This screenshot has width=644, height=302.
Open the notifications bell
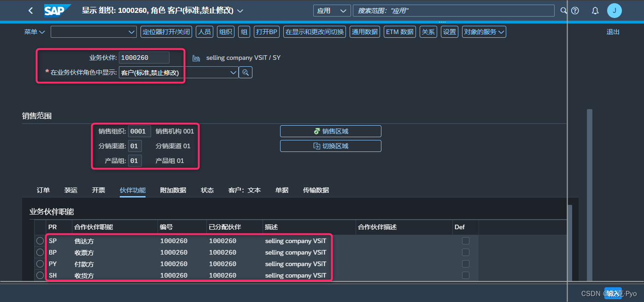595,11
